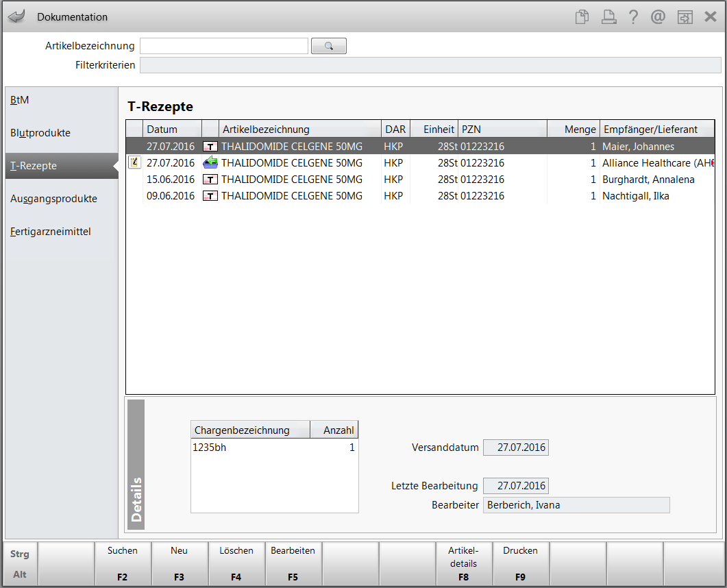The height and width of the screenshot is (588, 727).
Task: Click Neu F3 button
Action: (180, 563)
